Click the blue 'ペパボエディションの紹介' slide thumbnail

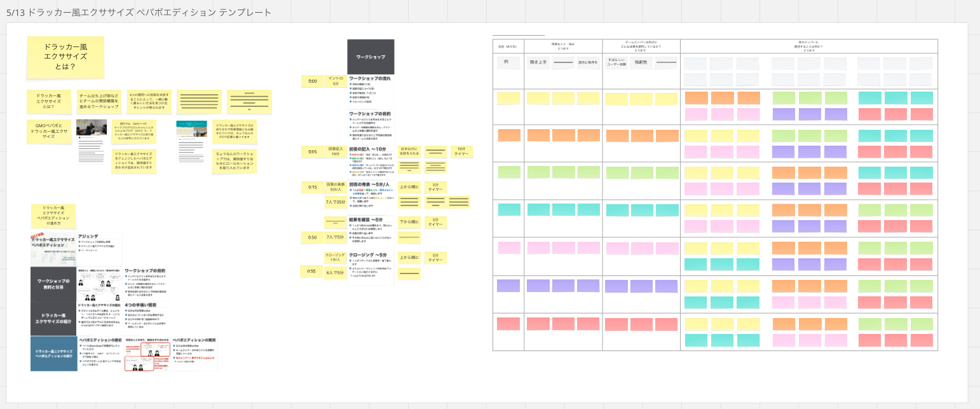(53, 354)
